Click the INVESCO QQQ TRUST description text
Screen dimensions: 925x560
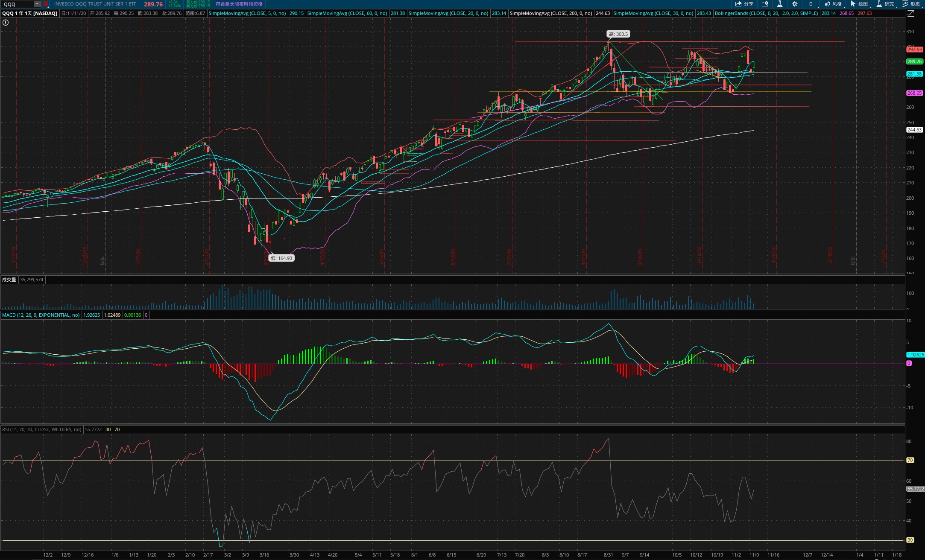(x=95, y=4)
